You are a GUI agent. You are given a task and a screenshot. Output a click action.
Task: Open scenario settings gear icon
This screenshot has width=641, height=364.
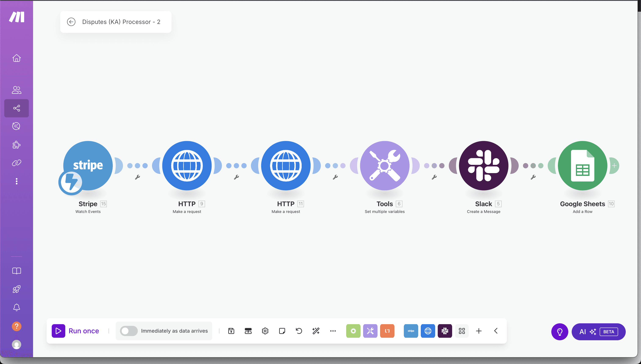pos(265,331)
